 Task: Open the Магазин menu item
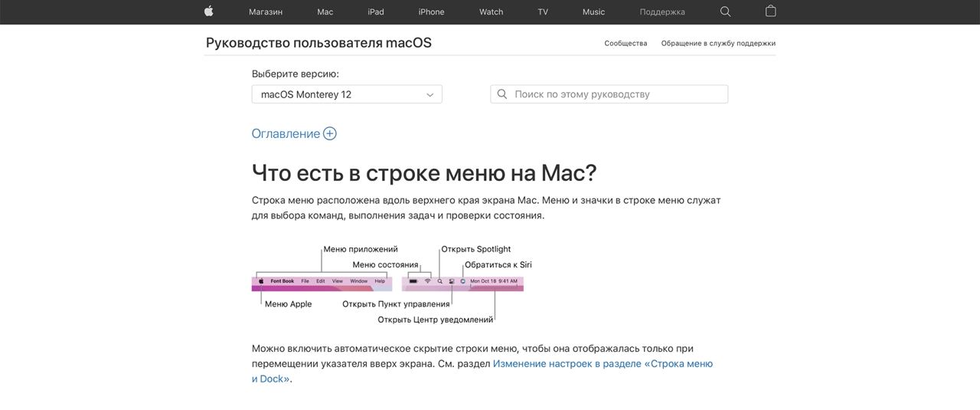point(266,11)
